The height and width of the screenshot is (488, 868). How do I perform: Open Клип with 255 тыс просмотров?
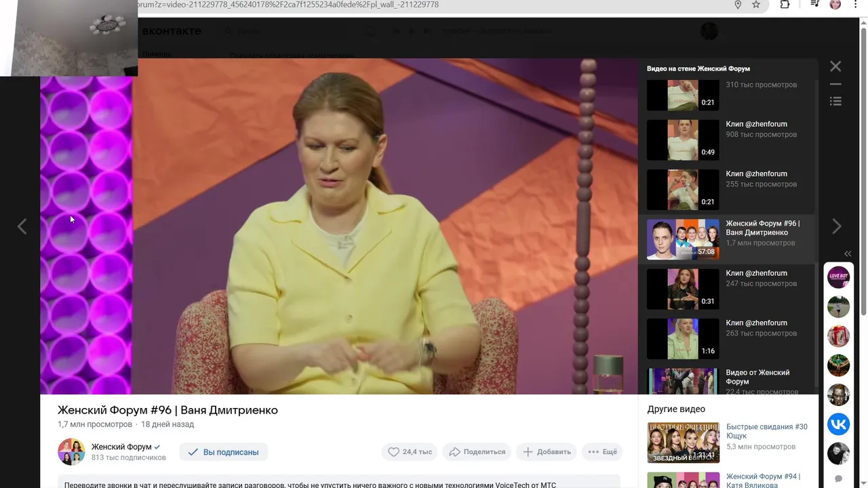[756, 174]
